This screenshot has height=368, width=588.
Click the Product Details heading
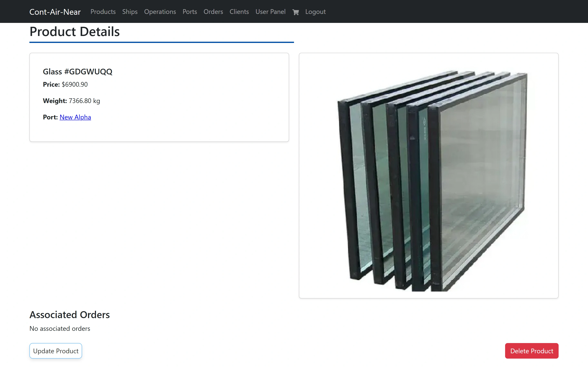75,32
